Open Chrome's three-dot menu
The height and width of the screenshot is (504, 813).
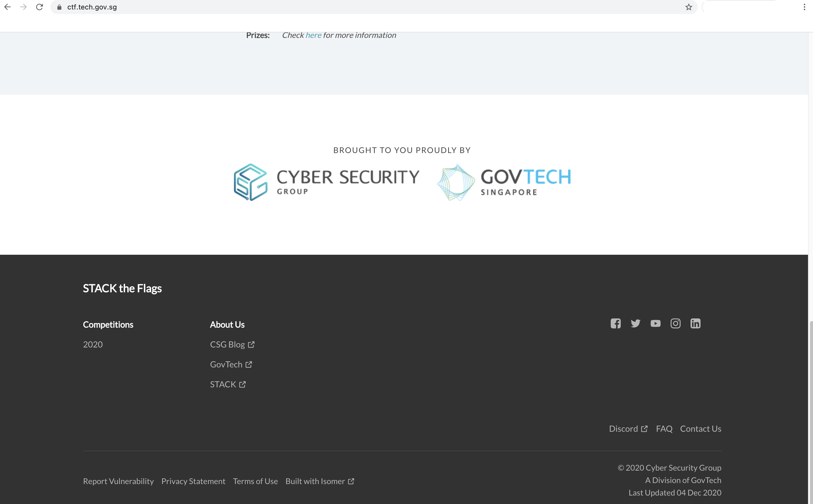804,7
